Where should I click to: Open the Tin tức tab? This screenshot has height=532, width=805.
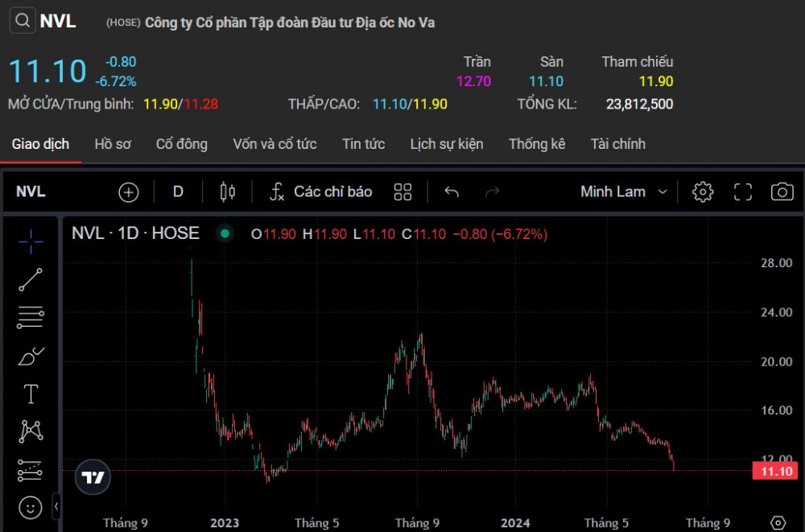(364, 144)
